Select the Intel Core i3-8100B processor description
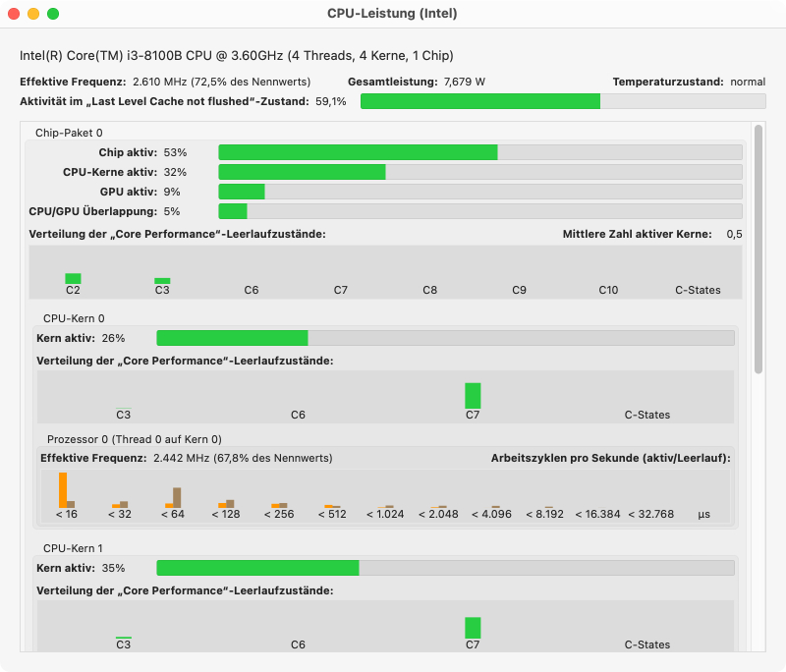The height and width of the screenshot is (672, 786). tap(237, 55)
